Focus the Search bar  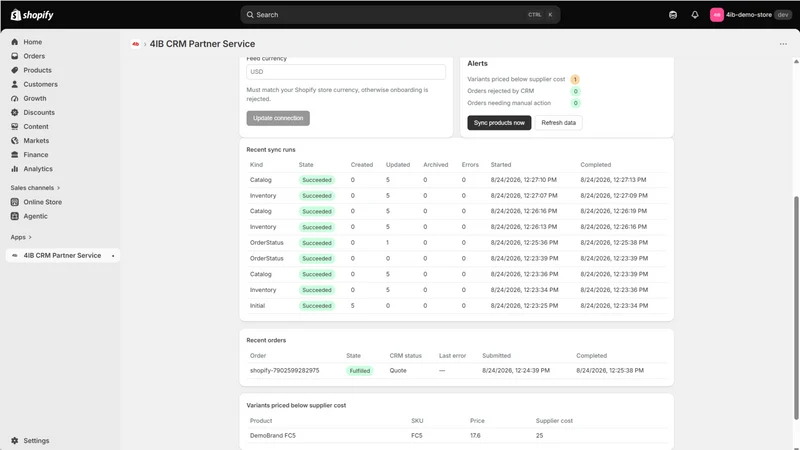(x=400, y=15)
